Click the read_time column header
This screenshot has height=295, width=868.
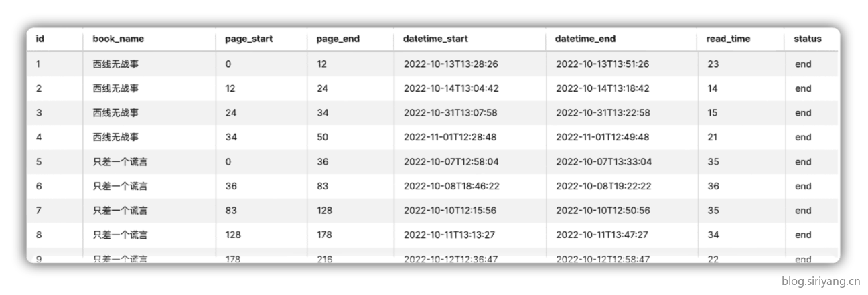click(x=728, y=39)
